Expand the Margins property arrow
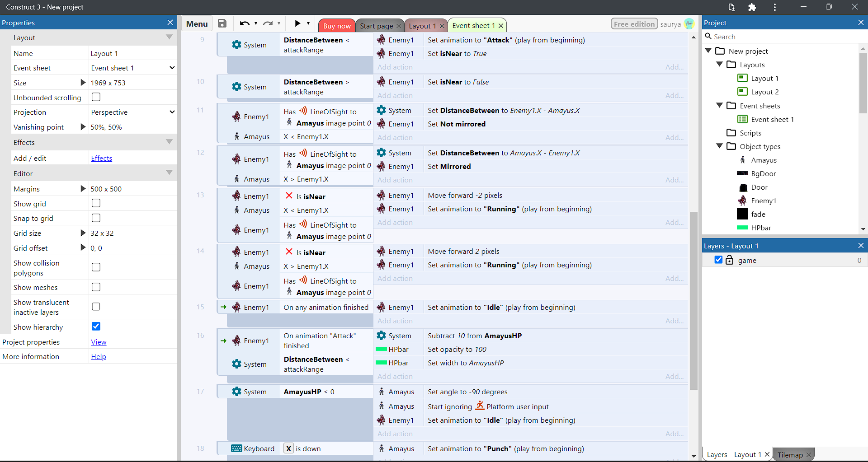This screenshot has width=868, height=462. point(83,189)
